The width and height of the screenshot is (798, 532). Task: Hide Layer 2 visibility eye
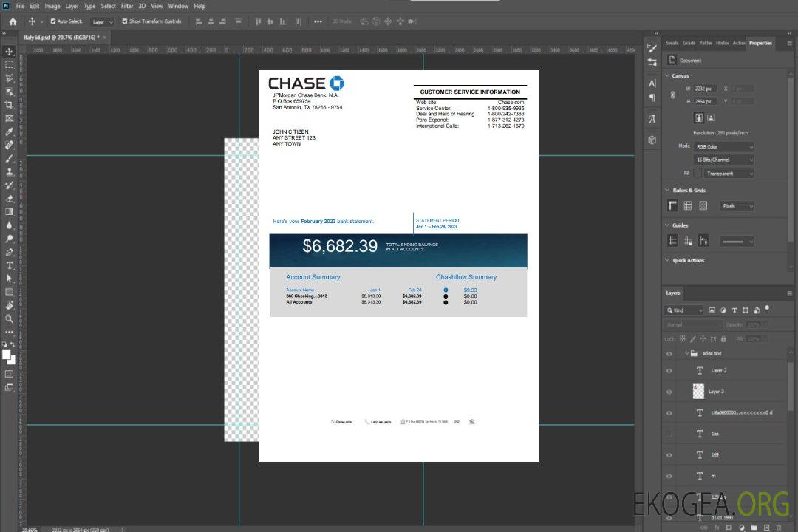point(669,371)
